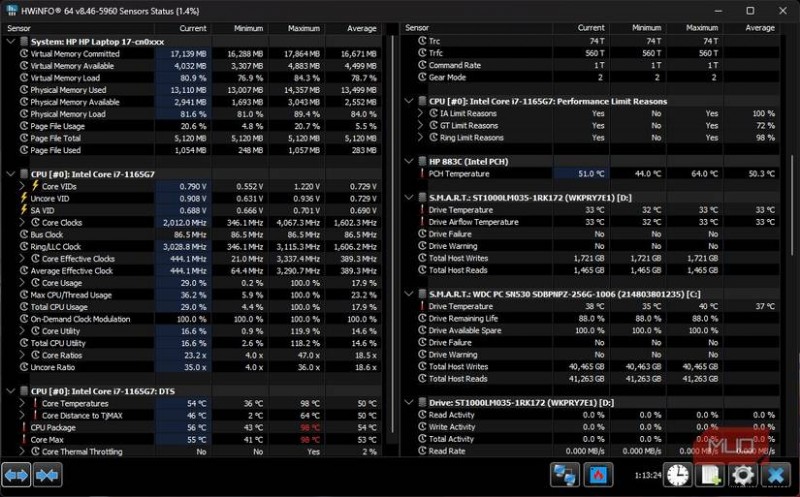This screenshot has width=800, height=497.
Task: Collapse the System: HP Laptop group
Action: coord(10,41)
